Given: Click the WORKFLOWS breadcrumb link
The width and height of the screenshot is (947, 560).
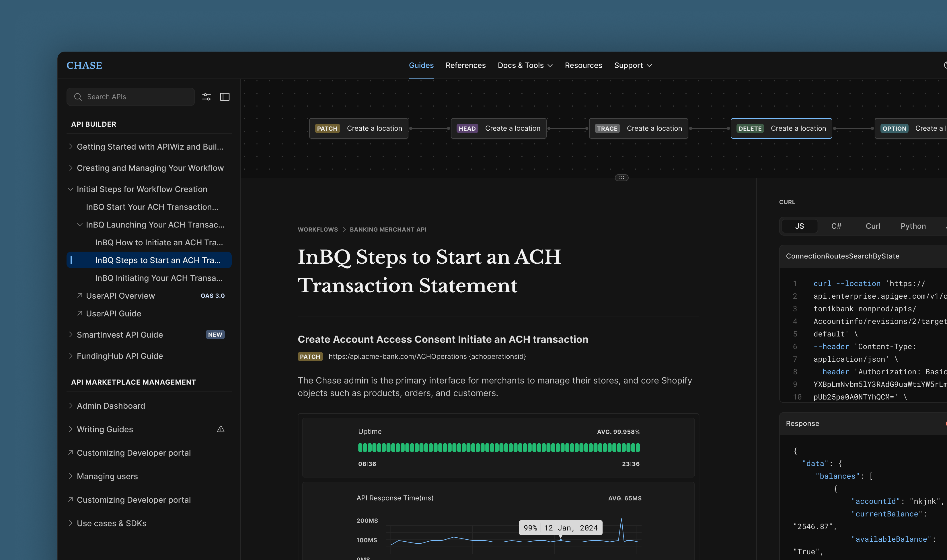Looking at the screenshot, I should coord(317,230).
